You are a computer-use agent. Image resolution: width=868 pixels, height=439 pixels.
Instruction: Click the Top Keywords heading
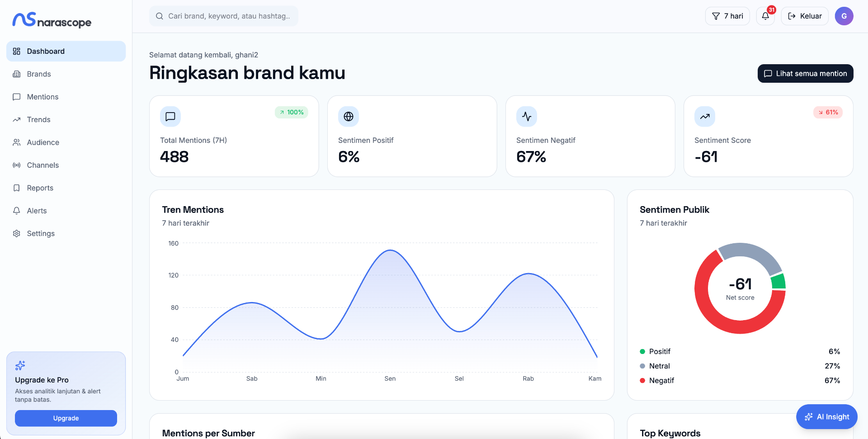click(670, 433)
